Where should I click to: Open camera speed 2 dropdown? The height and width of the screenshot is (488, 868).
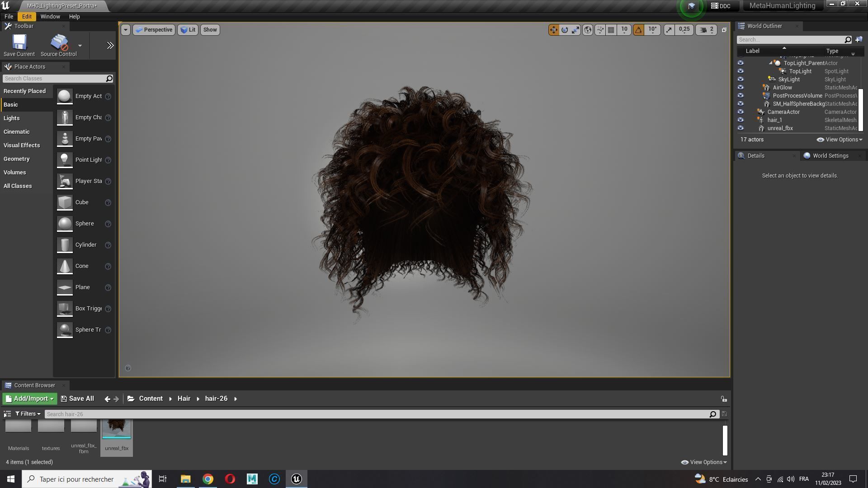[x=706, y=30]
